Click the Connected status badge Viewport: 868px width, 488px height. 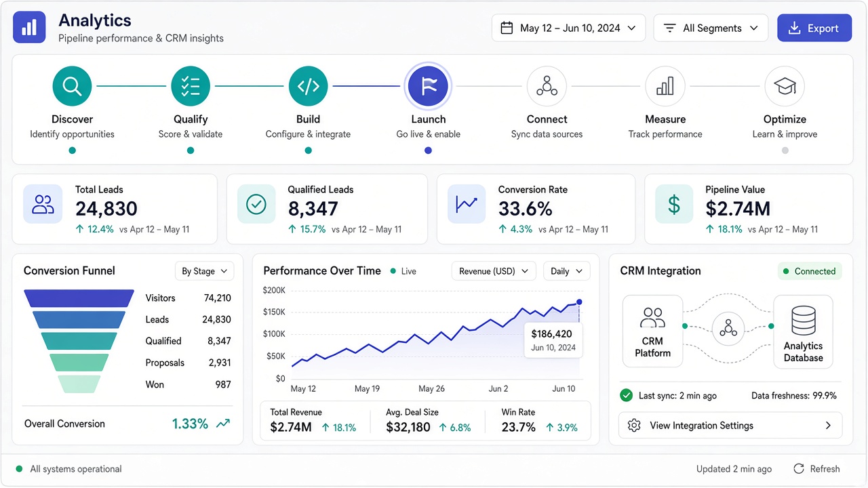click(x=810, y=271)
